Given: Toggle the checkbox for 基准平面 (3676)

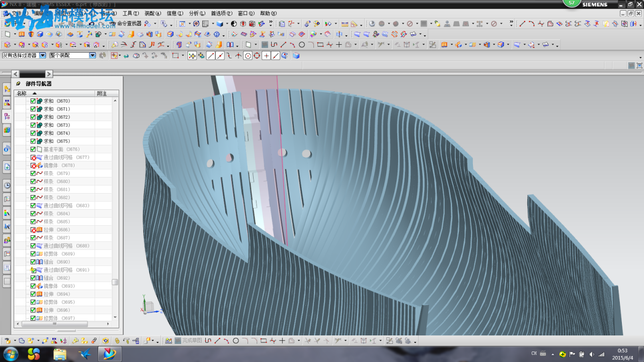Looking at the screenshot, I should click(x=33, y=149).
